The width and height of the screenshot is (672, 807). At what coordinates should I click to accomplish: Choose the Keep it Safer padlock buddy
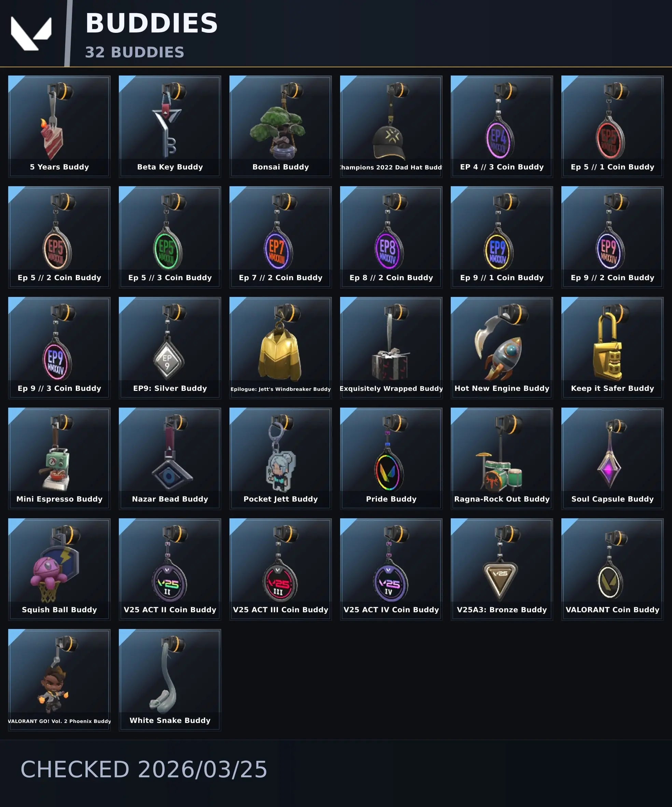click(x=612, y=348)
